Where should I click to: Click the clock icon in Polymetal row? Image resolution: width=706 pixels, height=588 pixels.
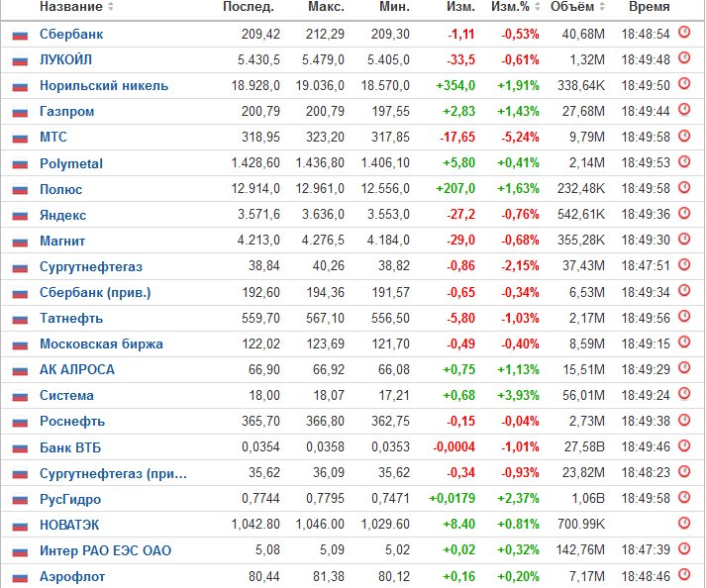pos(684,161)
